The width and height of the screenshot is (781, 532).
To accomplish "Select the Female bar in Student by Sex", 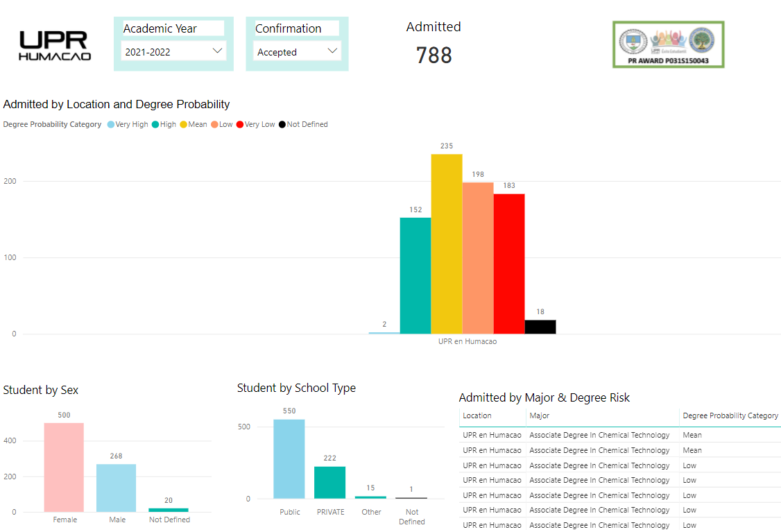I will pyautogui.click(x=64, y=467).
